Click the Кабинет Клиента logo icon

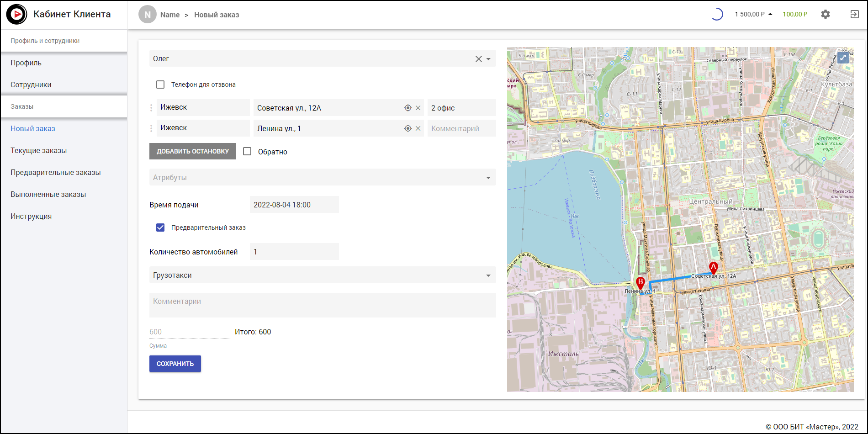pyautogui.click(x=17, y=15)
